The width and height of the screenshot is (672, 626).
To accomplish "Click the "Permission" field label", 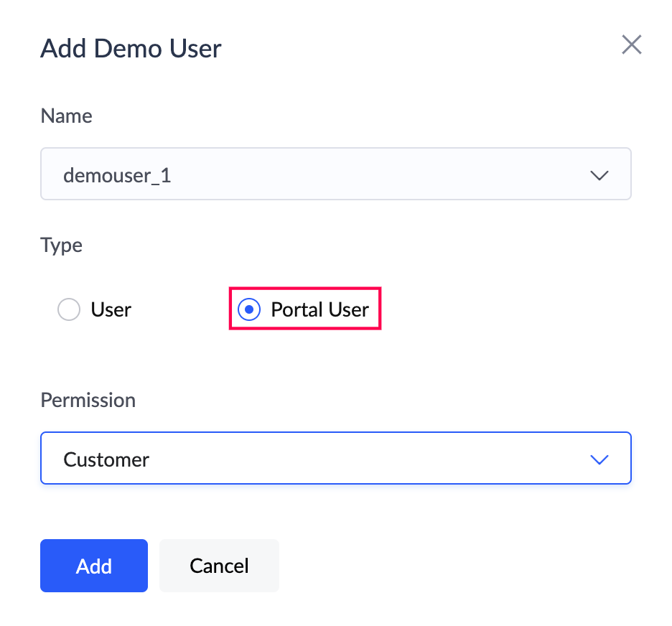I will (88, 400).
